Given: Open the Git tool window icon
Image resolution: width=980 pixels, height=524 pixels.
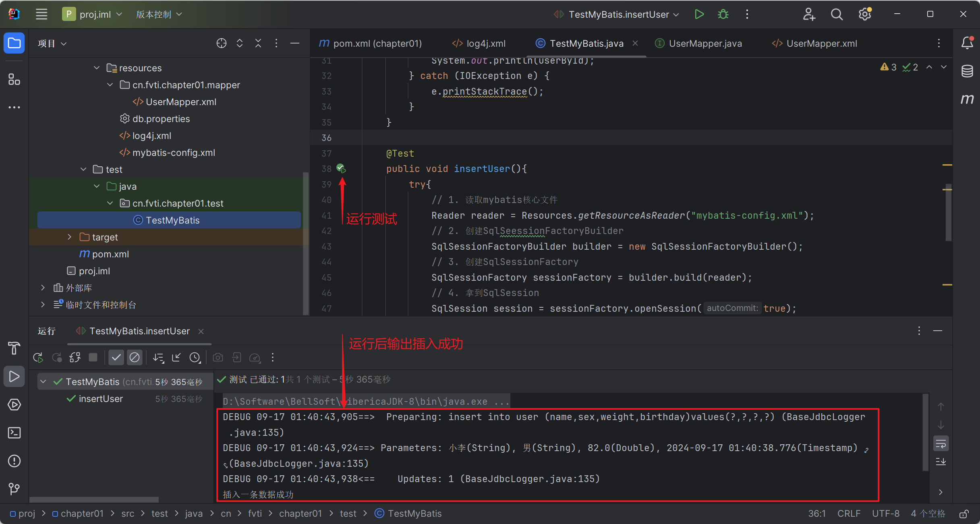Looking at the screenshot, I should point(14,489).
